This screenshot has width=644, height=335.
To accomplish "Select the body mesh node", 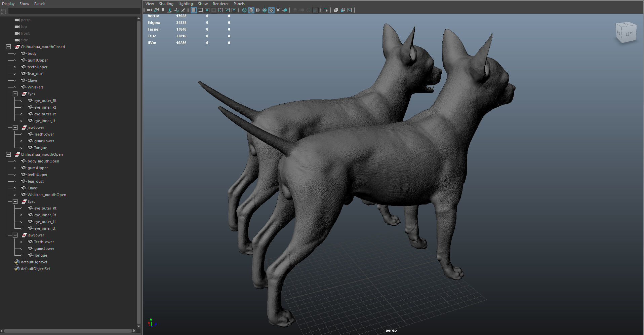I will (x=32, y=53).
